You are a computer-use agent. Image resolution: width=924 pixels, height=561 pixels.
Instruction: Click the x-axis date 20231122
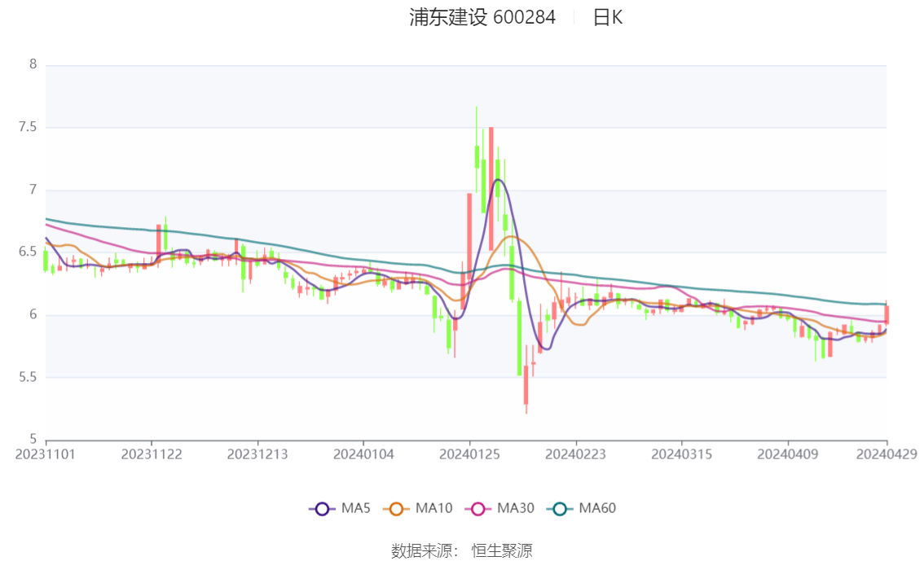(x=152, y=454)
